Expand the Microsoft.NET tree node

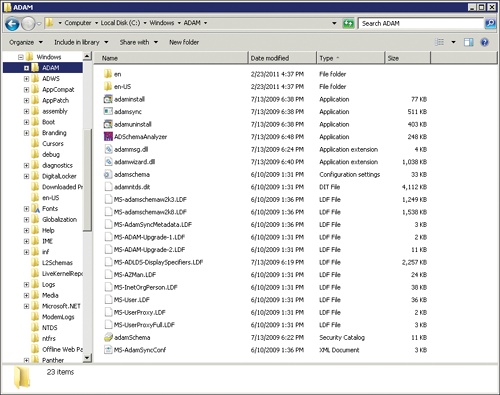pyautogui.click(x=26, y=306)
